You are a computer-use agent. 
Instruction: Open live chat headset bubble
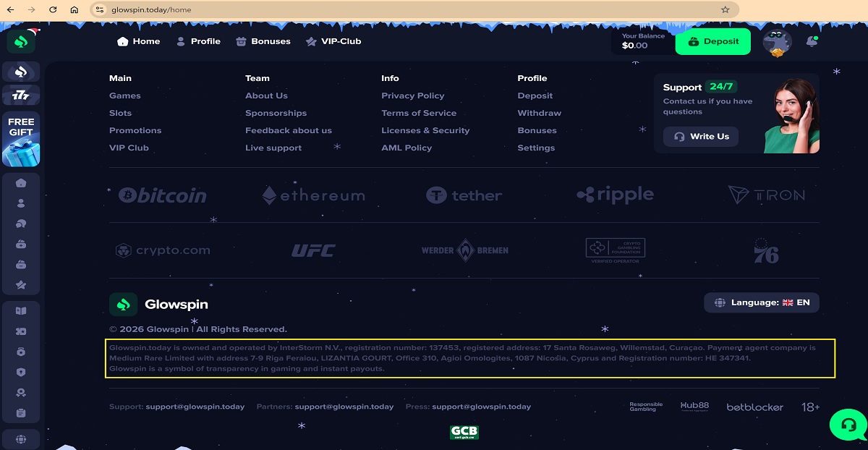[848, 425]
